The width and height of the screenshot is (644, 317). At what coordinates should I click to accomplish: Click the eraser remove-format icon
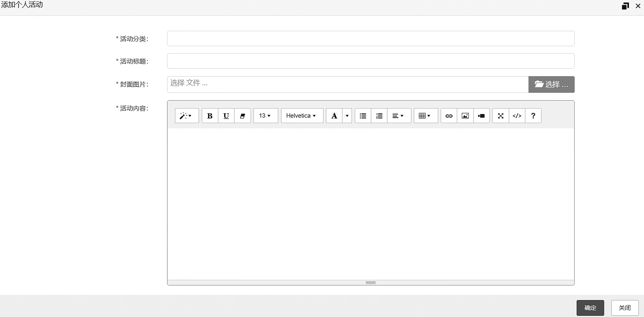click(243, 116)
